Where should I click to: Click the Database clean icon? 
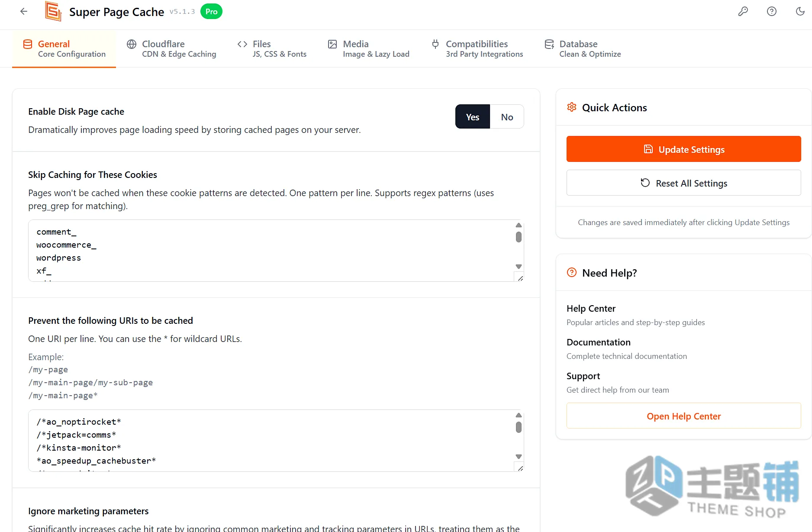point(549,44)
